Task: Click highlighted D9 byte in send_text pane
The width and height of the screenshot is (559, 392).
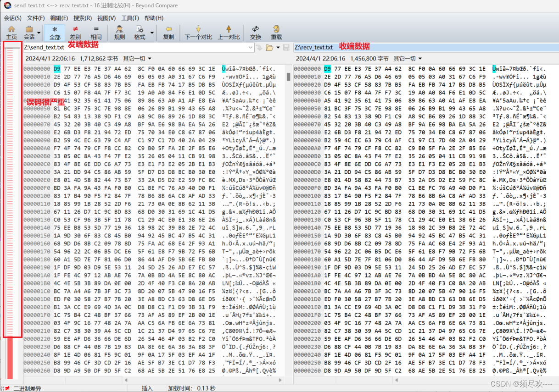Action: click(57, 69)
